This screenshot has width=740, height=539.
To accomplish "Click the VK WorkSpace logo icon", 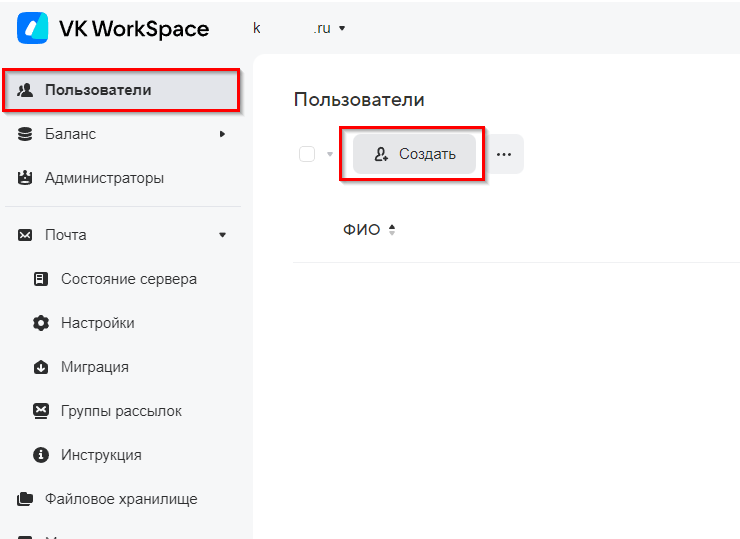I will click(32, 29).
